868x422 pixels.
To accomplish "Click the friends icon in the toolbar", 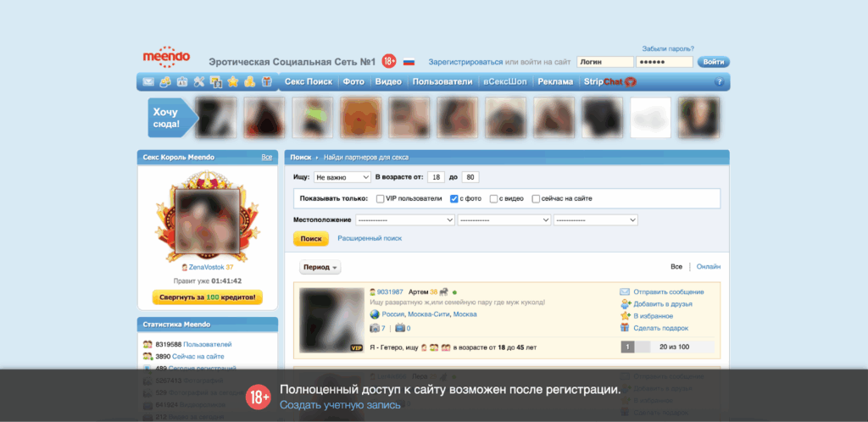I will click(165, 82).
